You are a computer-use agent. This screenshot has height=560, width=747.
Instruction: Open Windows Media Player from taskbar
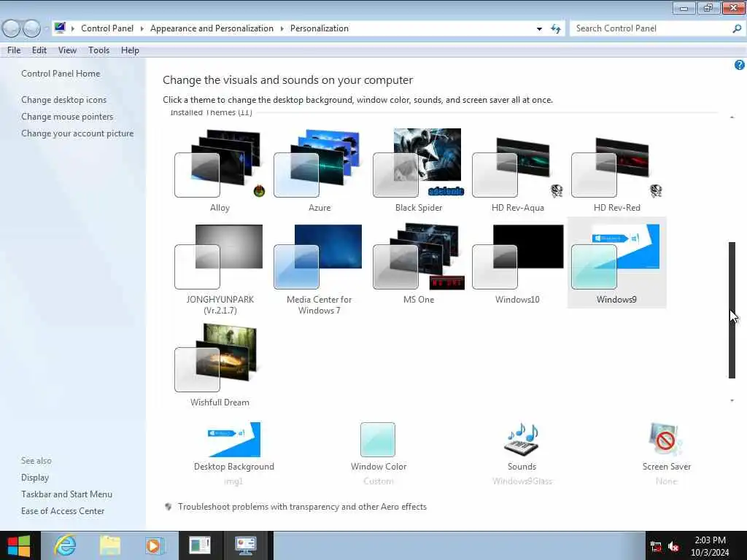tap(155, 545)
